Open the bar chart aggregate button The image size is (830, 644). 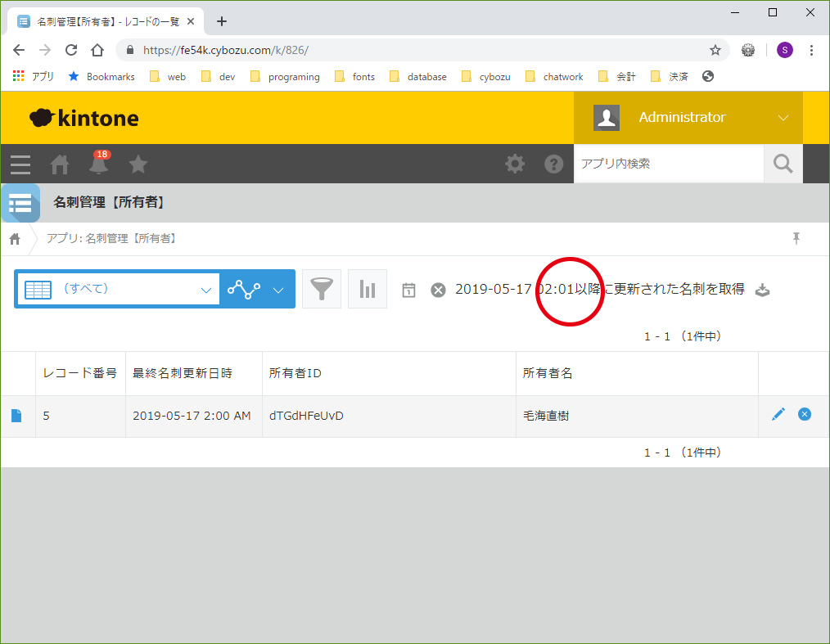pyautogui.click(x=368, y=289)
